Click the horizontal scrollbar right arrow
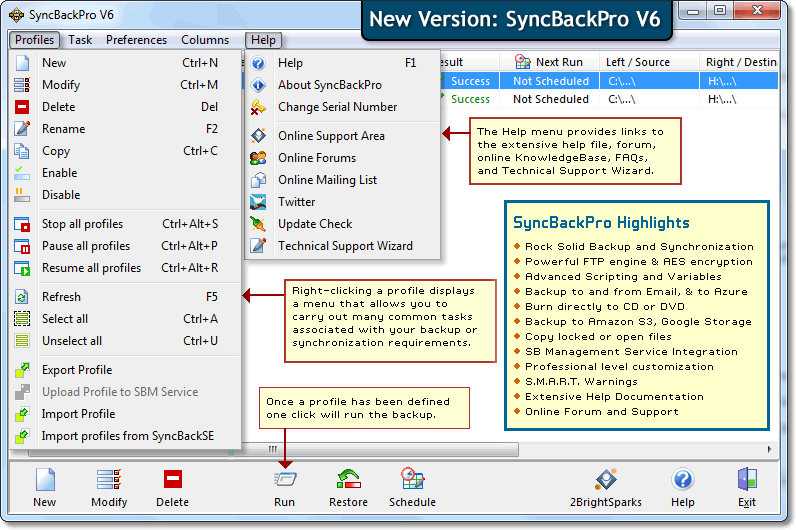 (770, 449)
